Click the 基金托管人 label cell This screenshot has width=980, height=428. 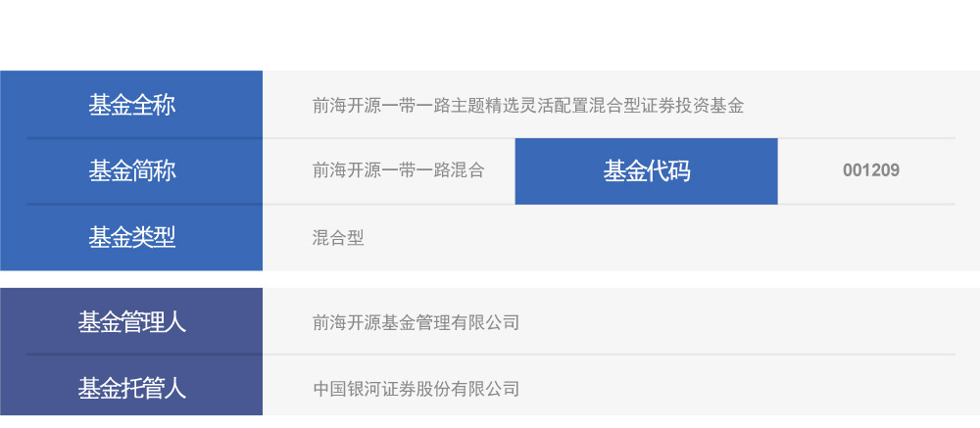coord(131,388)
